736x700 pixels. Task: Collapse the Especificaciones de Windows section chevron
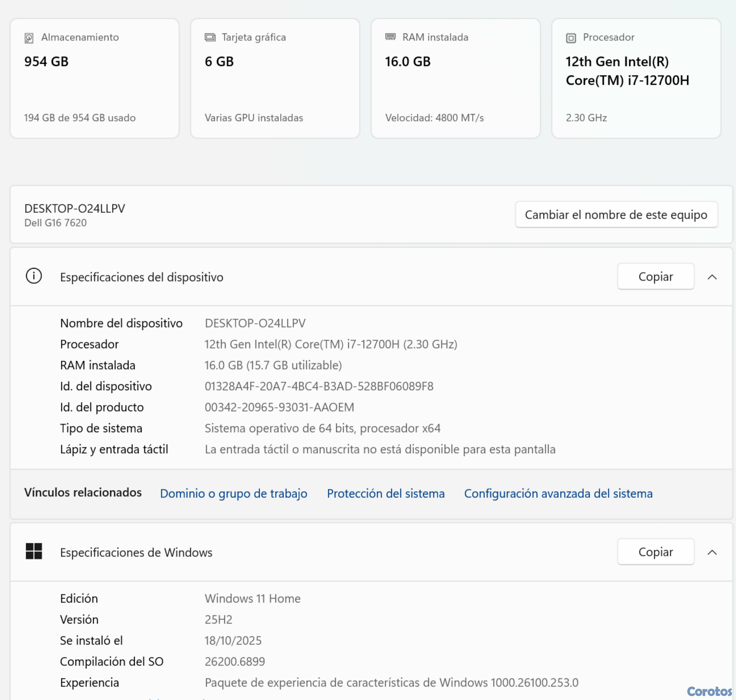click(x=712, y=552)
